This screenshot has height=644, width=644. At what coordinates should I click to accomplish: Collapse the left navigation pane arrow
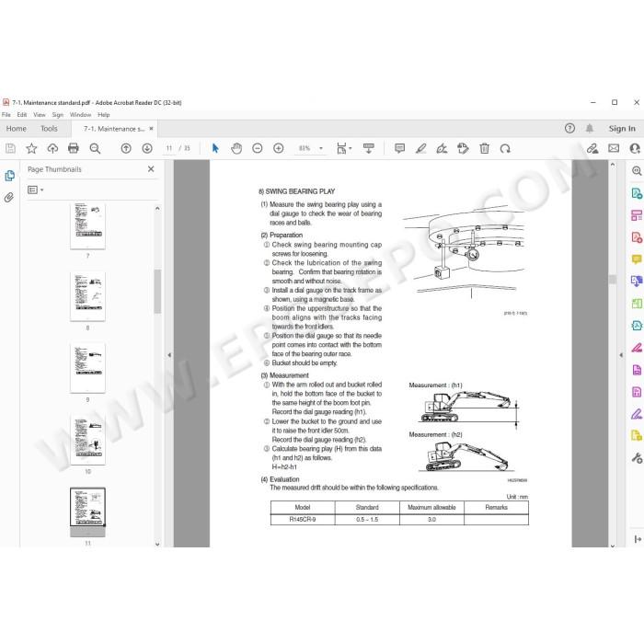pyautogui.click(x=169, y=355)
